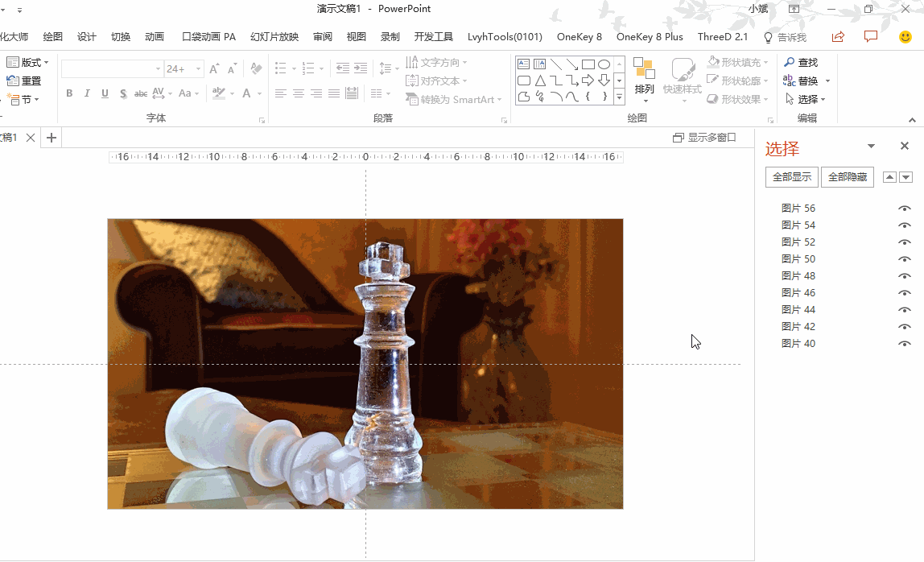Screen dimensions: 924x562
Task: Click the Arrange (排列) icon
Action: coord(644,71)
